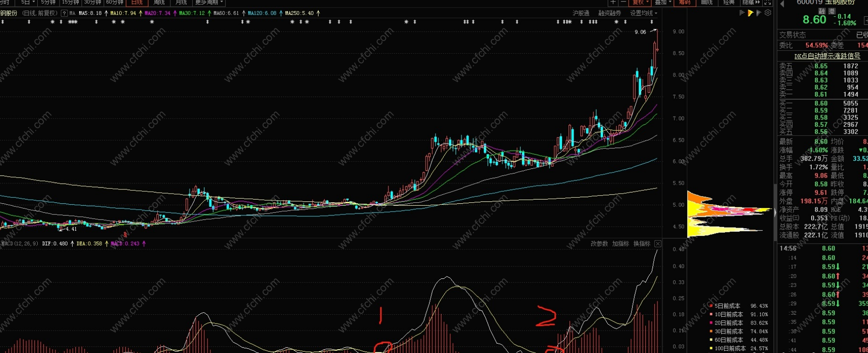Click the 换手 1.72% turnover value
The height and width of the screenshot is (353, 868).
point(818,167)
